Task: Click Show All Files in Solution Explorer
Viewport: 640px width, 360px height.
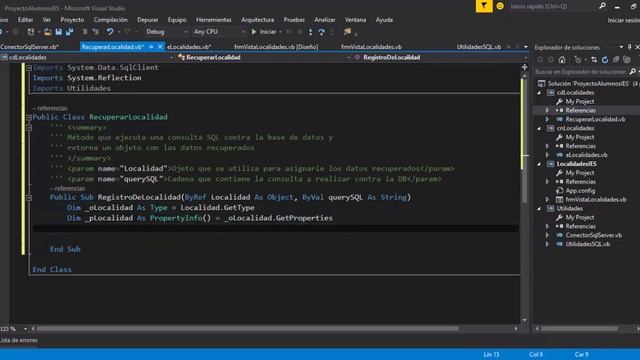Action: 627,60
